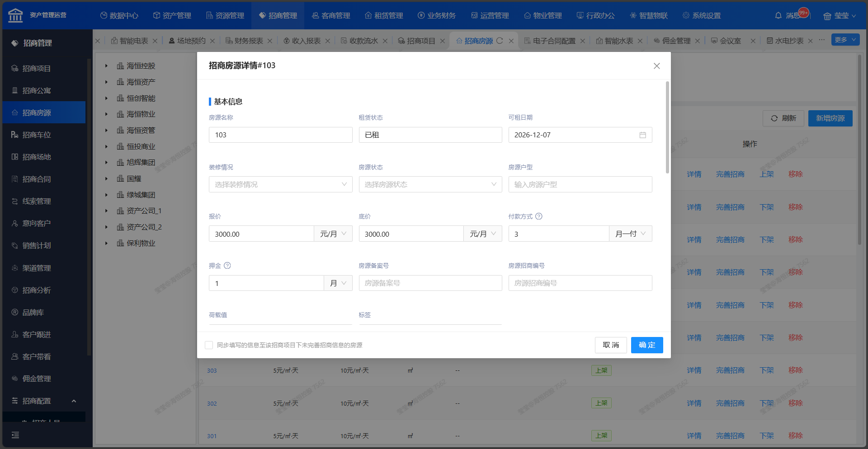
Task: Click the 房源备案号 input field
Action: coord(430,283)
